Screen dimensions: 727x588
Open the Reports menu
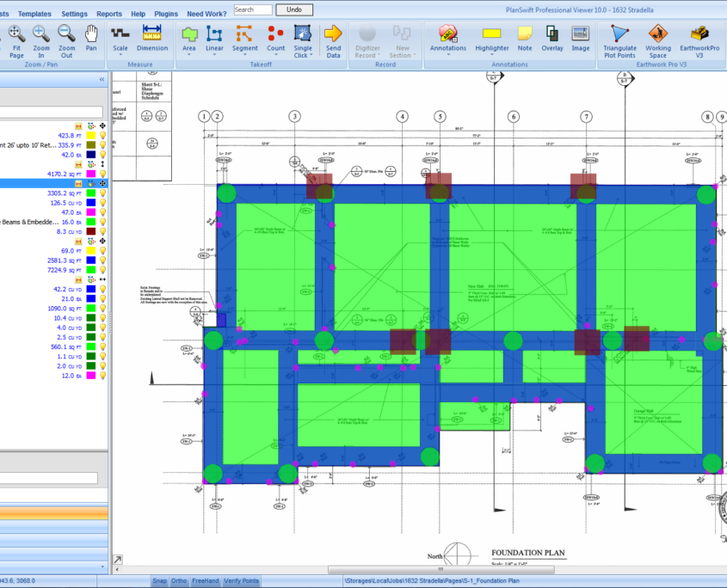coord(108,14)
